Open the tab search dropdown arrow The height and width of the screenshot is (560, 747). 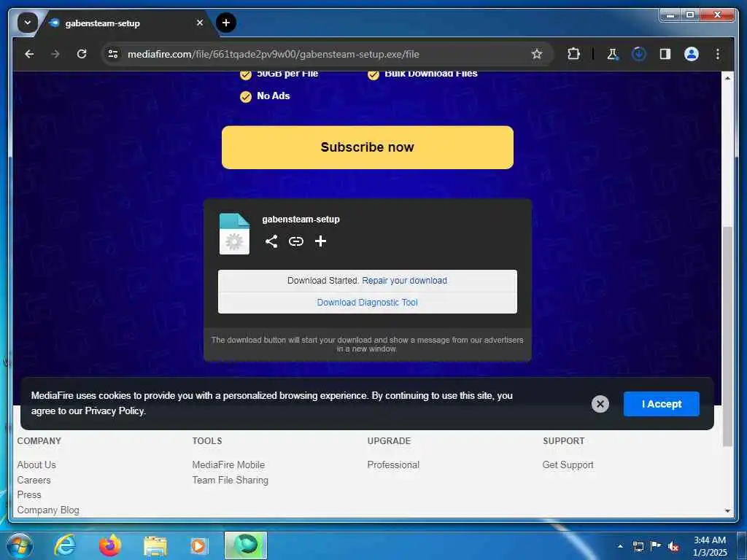coord(28,23)
